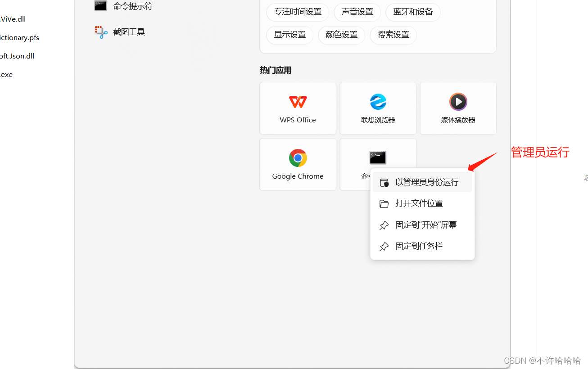The height and width of the screenshot is (369, 588).
Task: Open the media player (媒体播放器) tile
Action: pyautogui.click(x=458, y=108)
